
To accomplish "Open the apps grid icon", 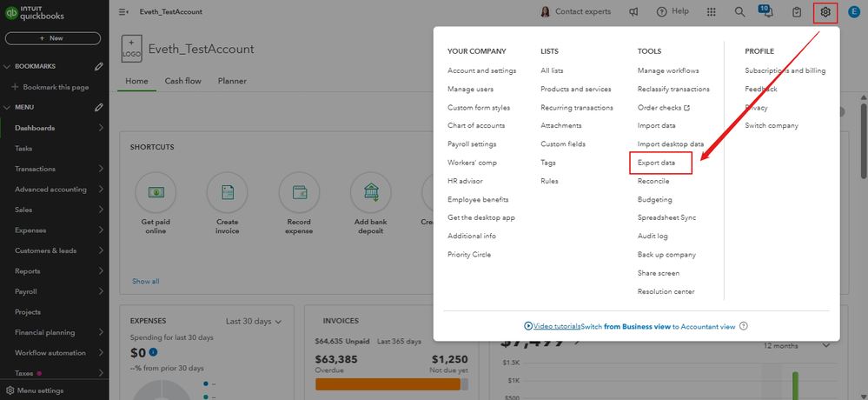I will [712, 12].
